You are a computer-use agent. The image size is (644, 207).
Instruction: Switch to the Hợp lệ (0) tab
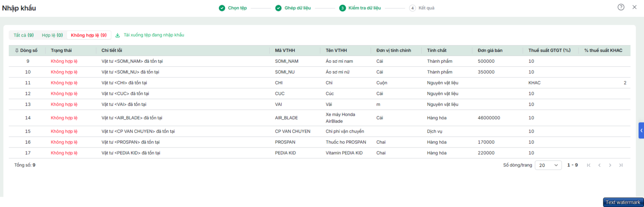point(52,35)
